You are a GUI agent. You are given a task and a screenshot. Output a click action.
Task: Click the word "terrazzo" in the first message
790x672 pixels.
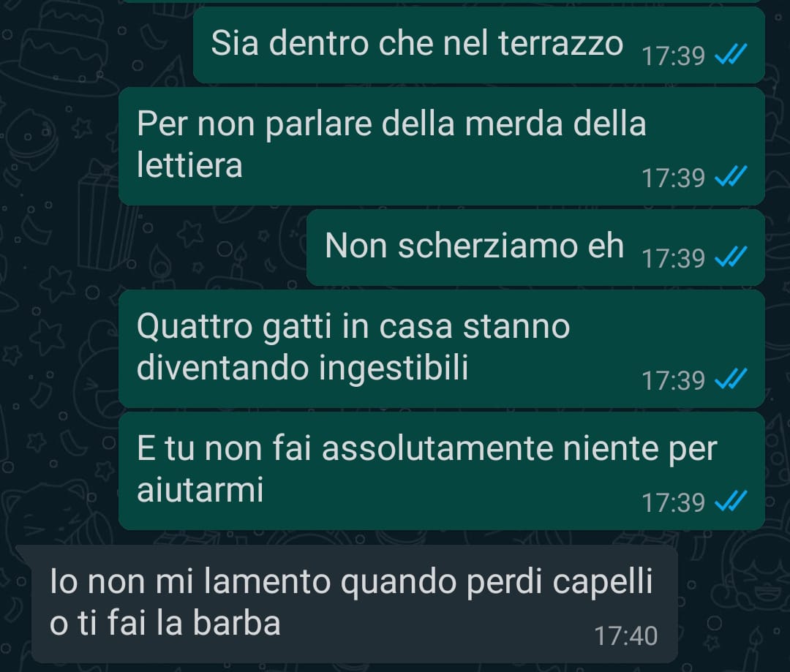tap(561, 43)
